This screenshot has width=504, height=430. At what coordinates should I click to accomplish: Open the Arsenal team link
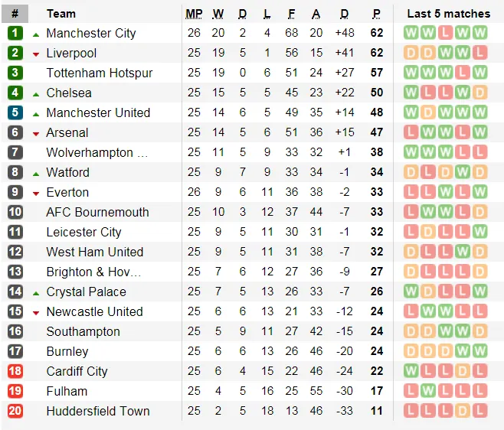pos(67,132)
